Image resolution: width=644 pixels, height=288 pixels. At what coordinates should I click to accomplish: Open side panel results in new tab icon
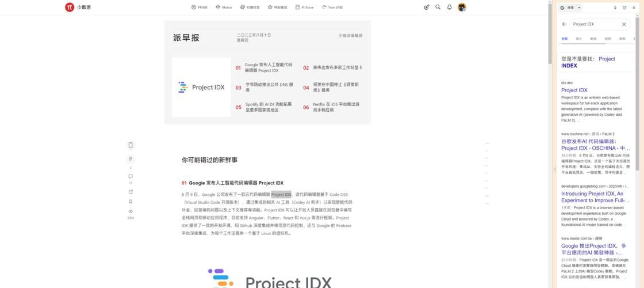pos(624,7)
